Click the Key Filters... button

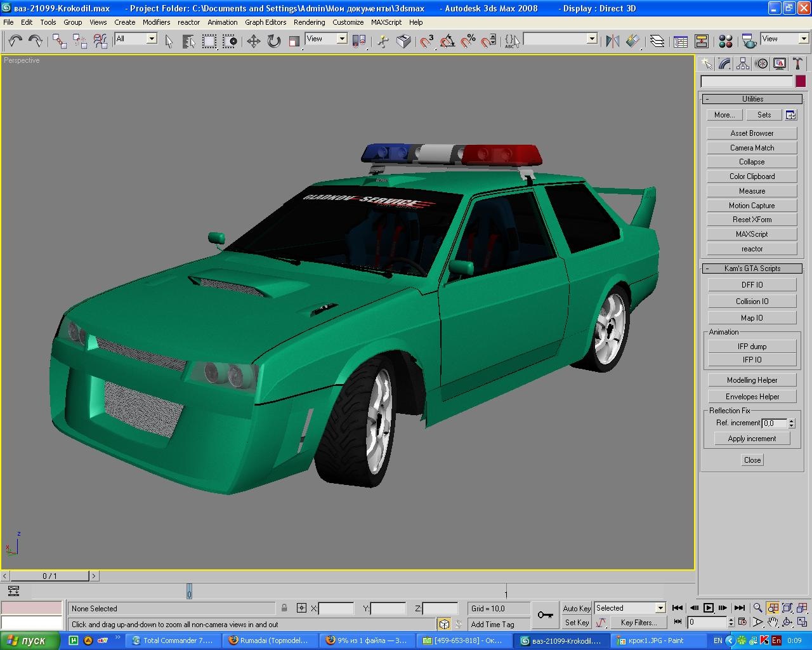click(638, 623)
